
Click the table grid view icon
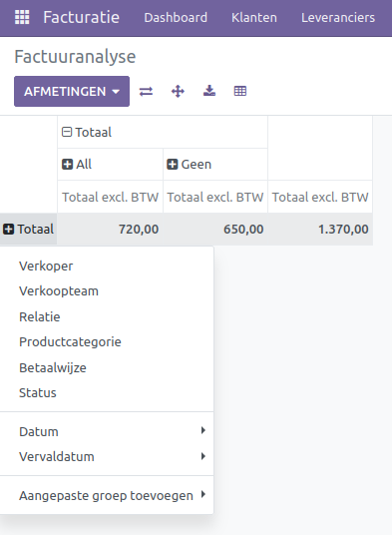point(240,91)
